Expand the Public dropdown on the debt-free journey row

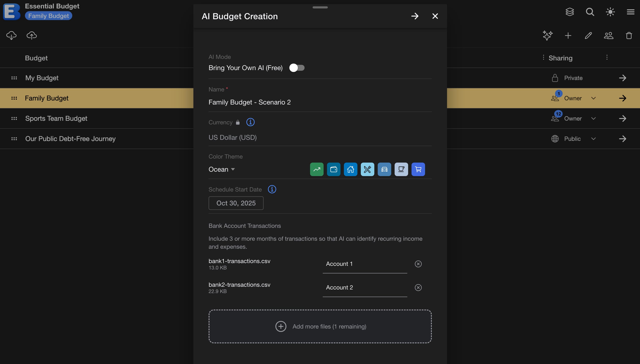(x=594, y=139)
